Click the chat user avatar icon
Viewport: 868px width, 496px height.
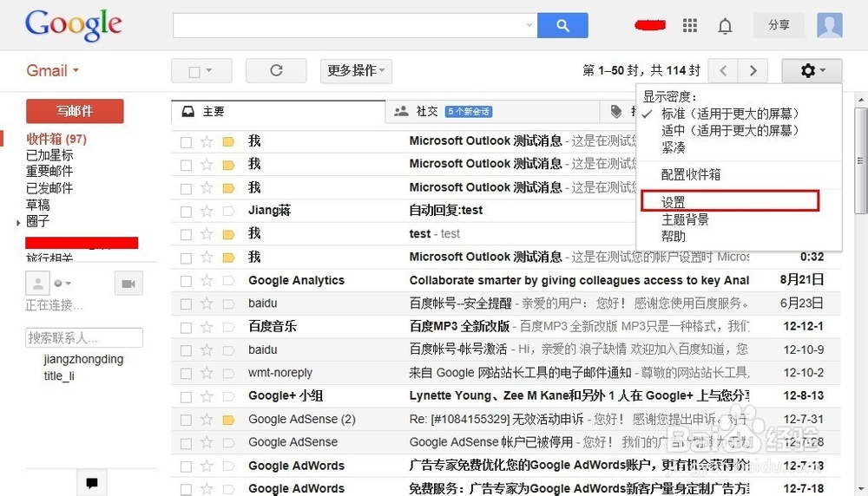point(37,284)
